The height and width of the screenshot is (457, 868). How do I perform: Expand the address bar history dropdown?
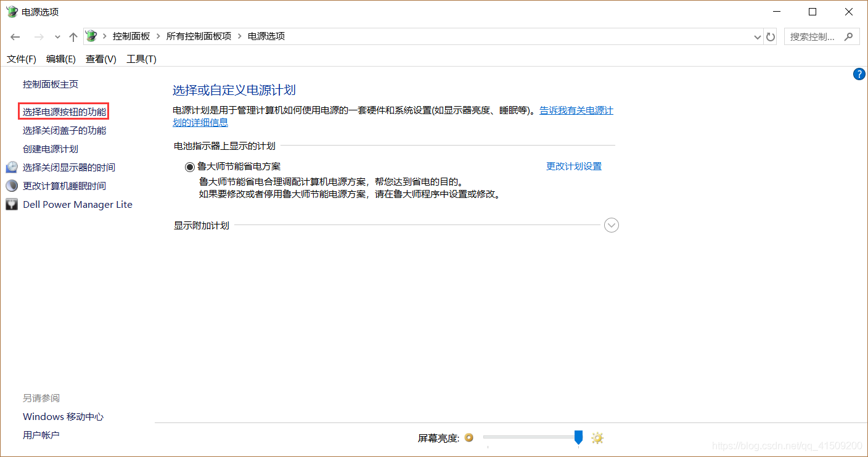758,37
